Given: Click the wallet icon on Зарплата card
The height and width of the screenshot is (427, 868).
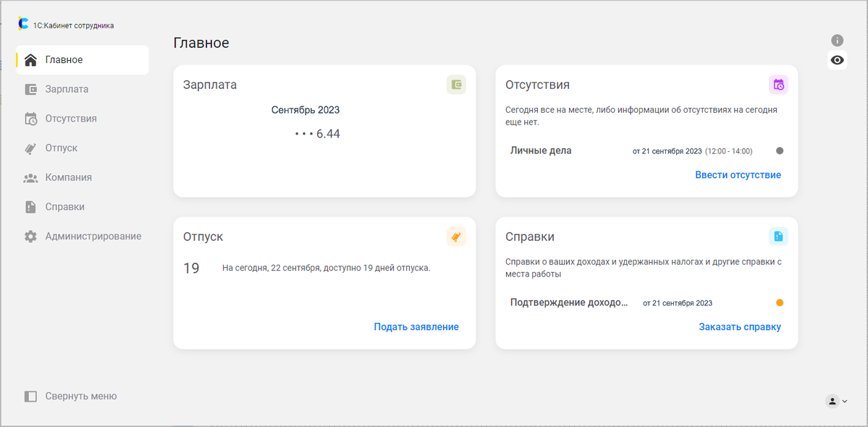Looking at the screenshot, I should coord(456,85).
